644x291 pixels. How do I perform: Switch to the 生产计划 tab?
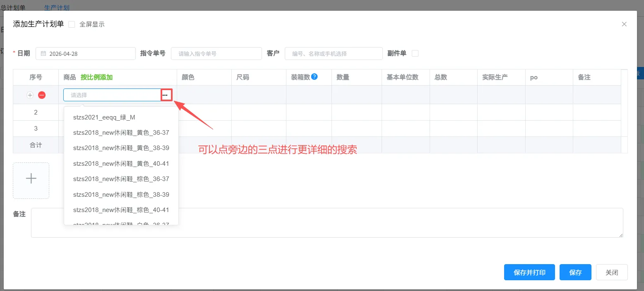click(57, 7)
